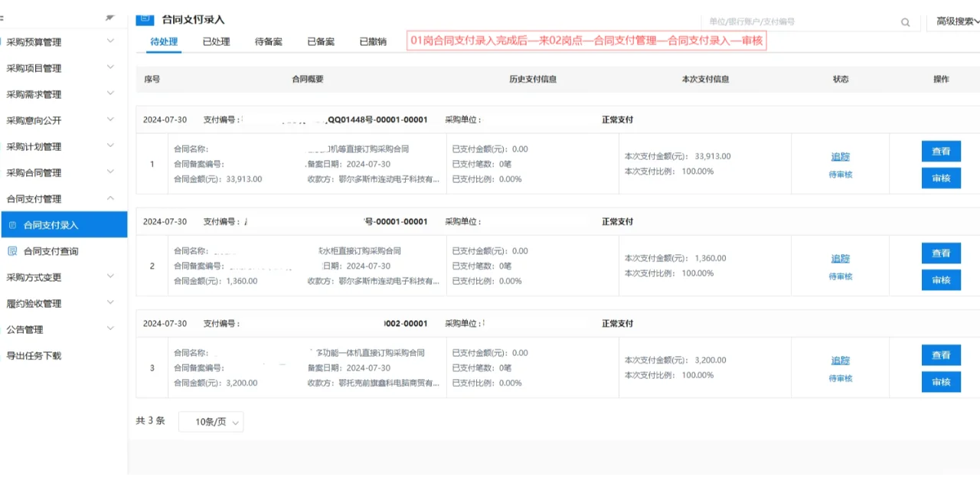Click the 状态 column header

click(841, 79)
